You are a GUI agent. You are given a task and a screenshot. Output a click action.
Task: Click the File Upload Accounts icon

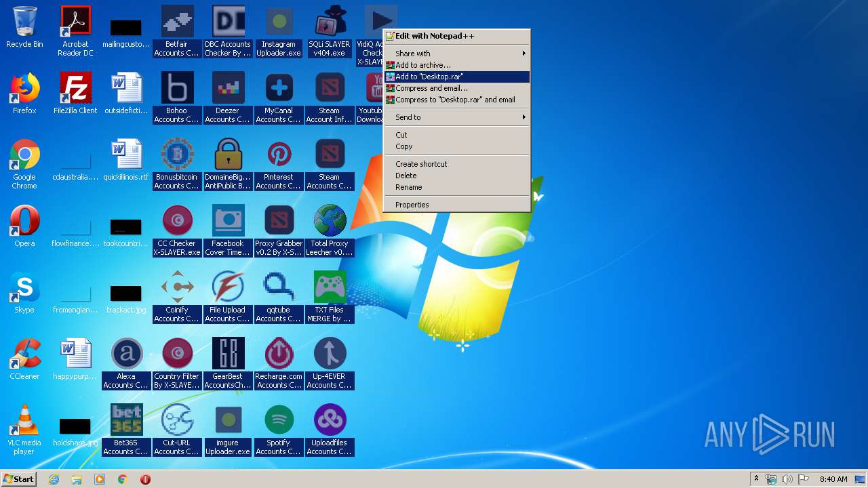[228, 297]
